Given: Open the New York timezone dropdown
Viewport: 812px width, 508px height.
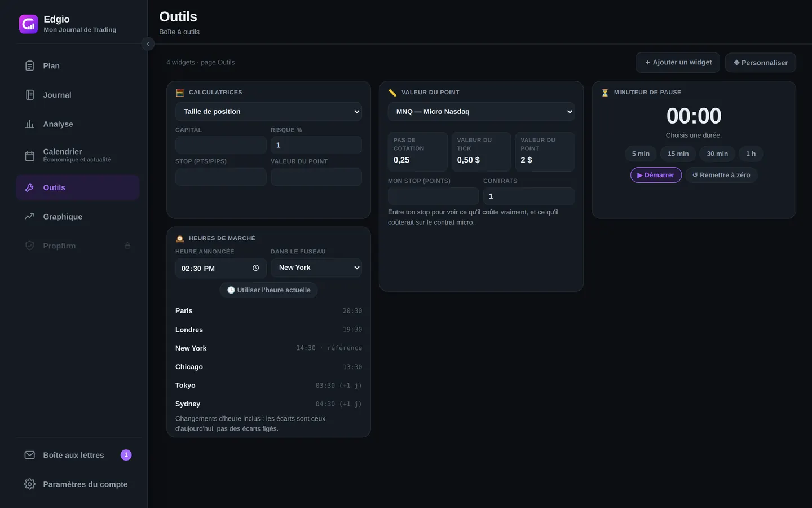Looking at the screenshot, I should (316, 268).
